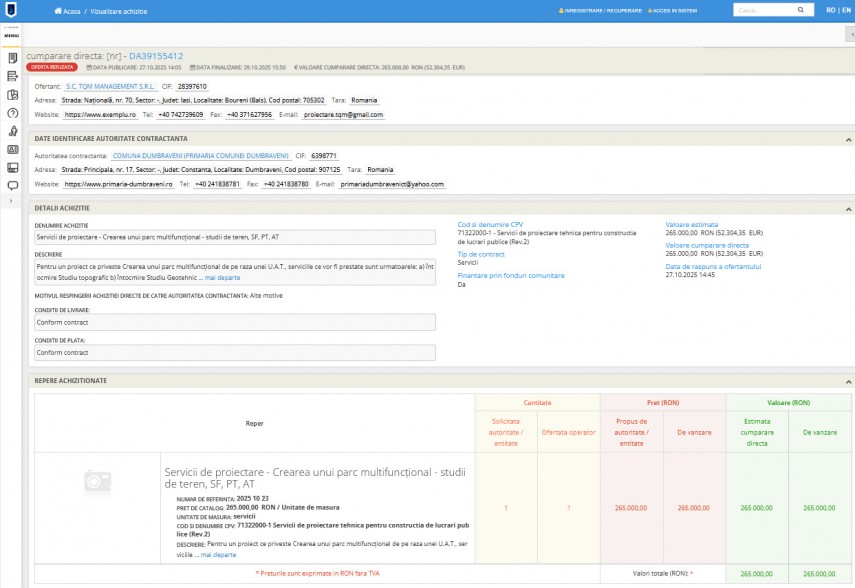This screenshot has height=588, width=855.
Task: Click the Acasa home icon
Action: [x=55, y=10]
